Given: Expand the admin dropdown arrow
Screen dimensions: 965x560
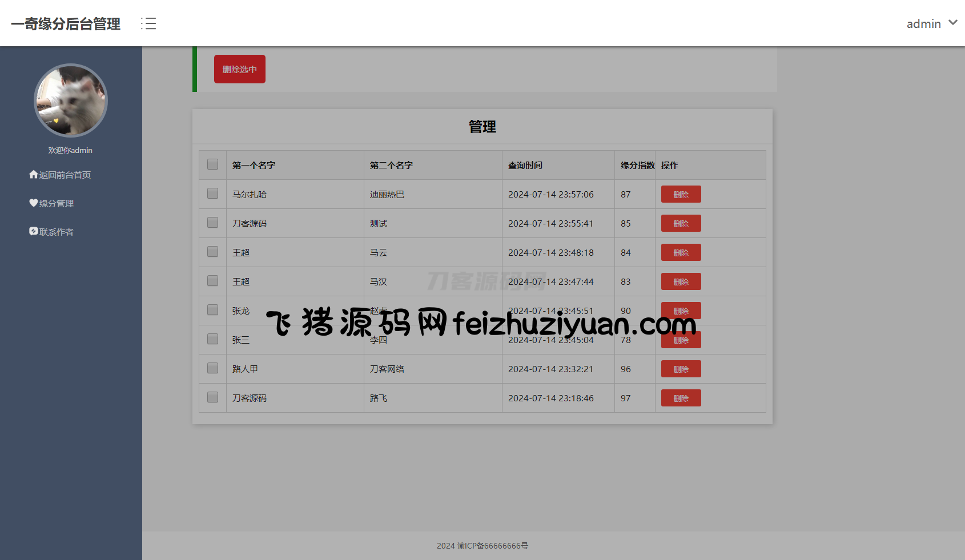Looking at the screenshot, I should pyautogui.click(x=952, y=23).
